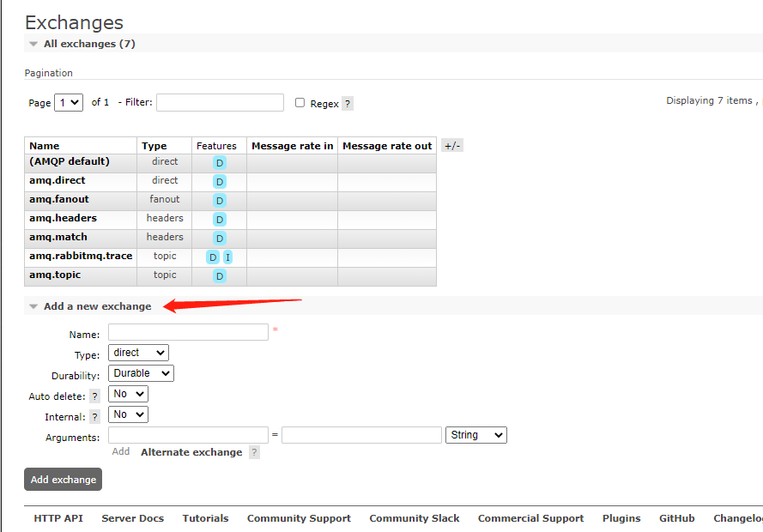Click the D badge for amq.rabbitmq.trace
Screen dimensions: 763x532
213,257
